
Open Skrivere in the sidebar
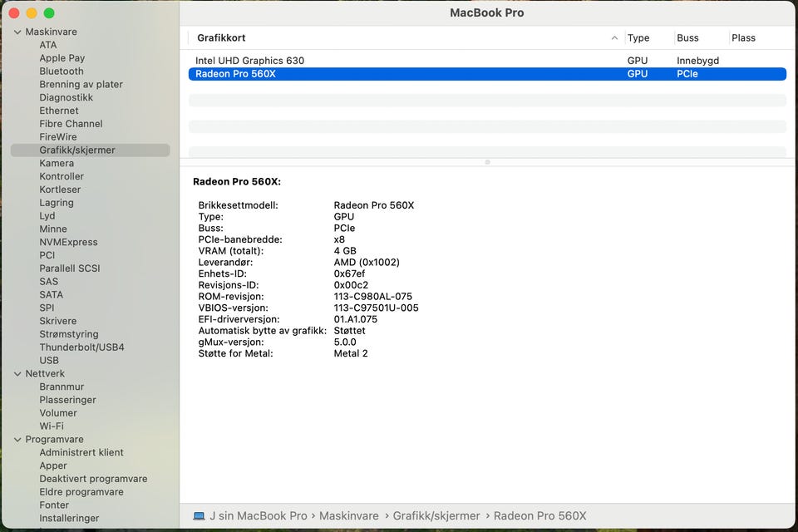58,321
